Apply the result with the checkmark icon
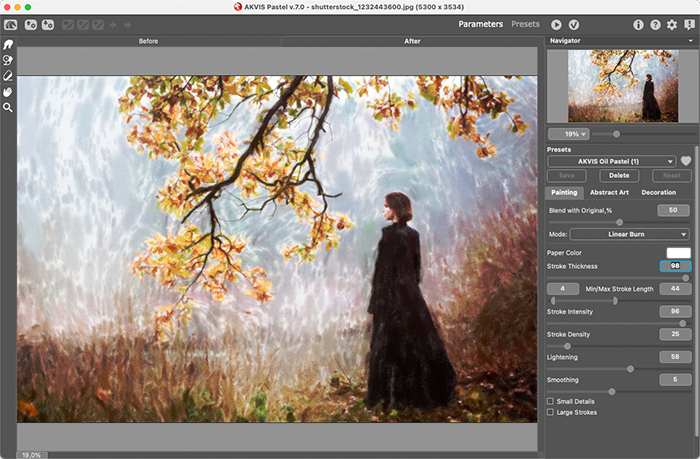 tap(574, 23)
